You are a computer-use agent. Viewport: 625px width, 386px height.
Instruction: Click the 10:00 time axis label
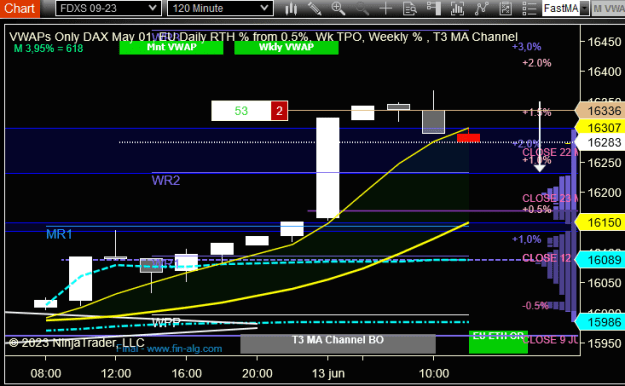click(434, 374)
